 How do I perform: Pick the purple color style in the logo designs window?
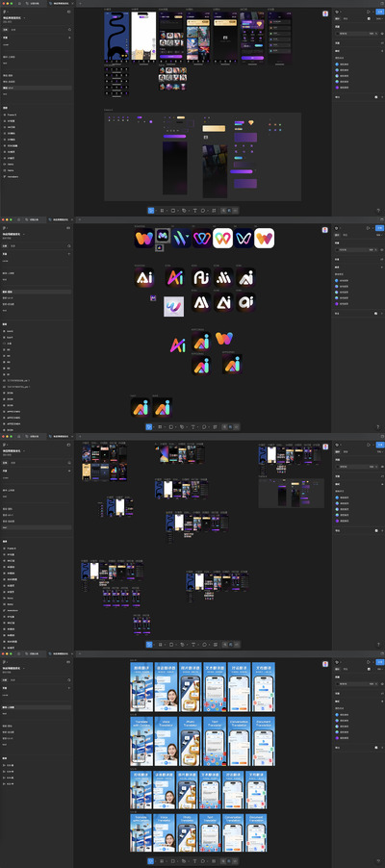tap(338, 304)
